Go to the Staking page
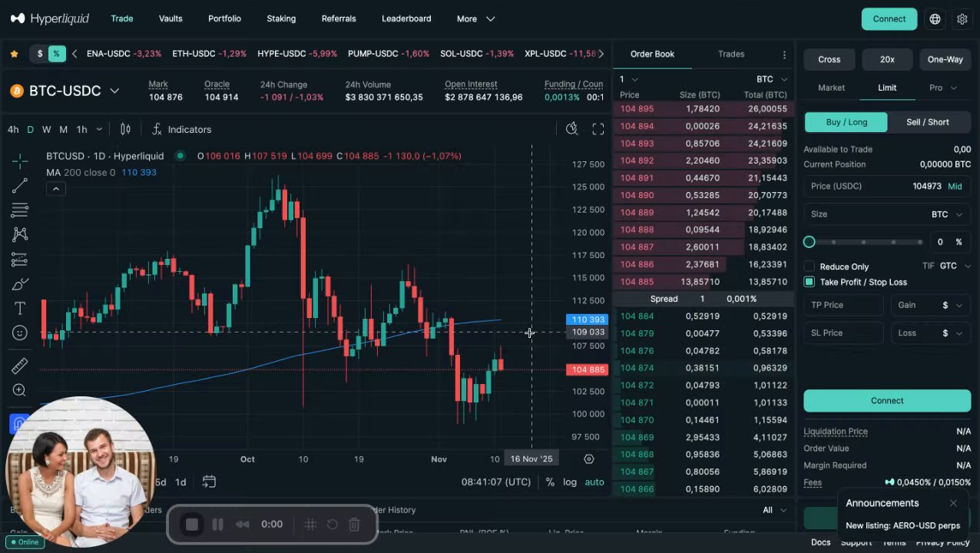The width and height of the screenshot is (980, 553). (x=281, y=18)
